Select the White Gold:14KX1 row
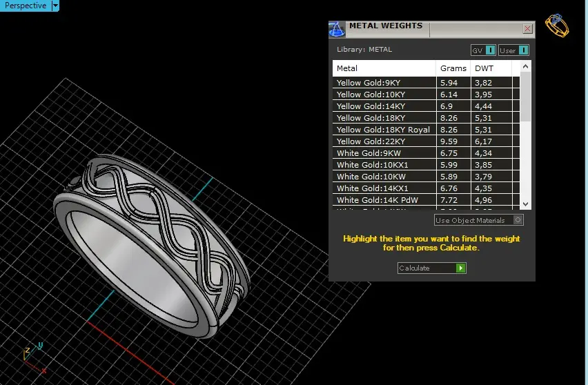Viewport: 588px width, 385px height. pos(426,188)
